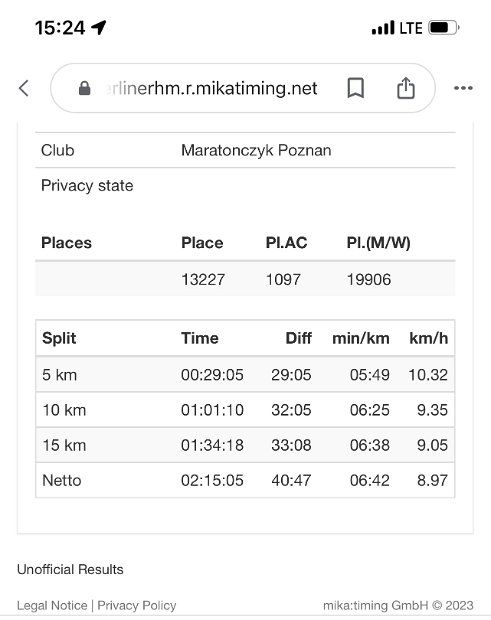Open the Privacy Policy link
Image resolution: width=491 pixels, height=620 pixels.
click(x=137, y=605)
